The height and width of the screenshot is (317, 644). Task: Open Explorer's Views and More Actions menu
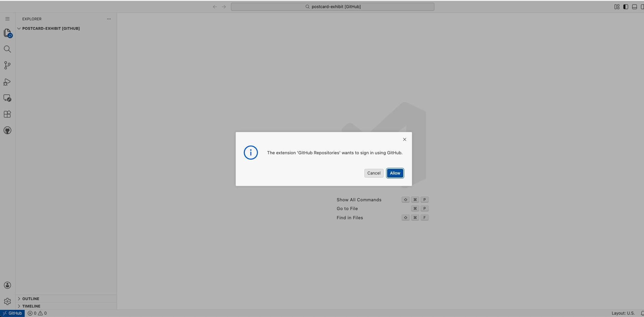[x=109, y=19]
